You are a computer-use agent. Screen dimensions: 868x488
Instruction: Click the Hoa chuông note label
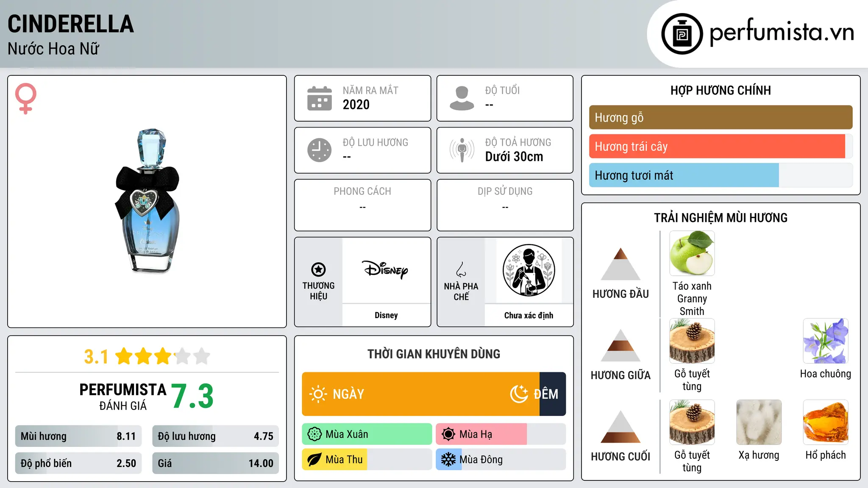click(x=826, y=374)
